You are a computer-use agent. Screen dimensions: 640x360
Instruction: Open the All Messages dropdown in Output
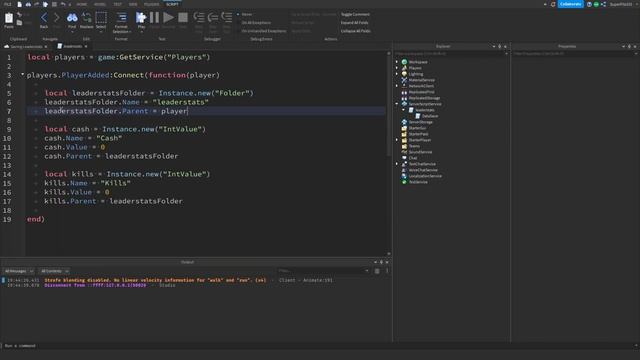pos(19,271)
